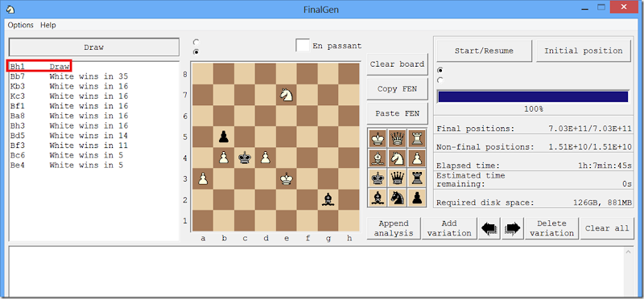Click Copy FEN button
The image size is (644, 299).
click(397, 89)
